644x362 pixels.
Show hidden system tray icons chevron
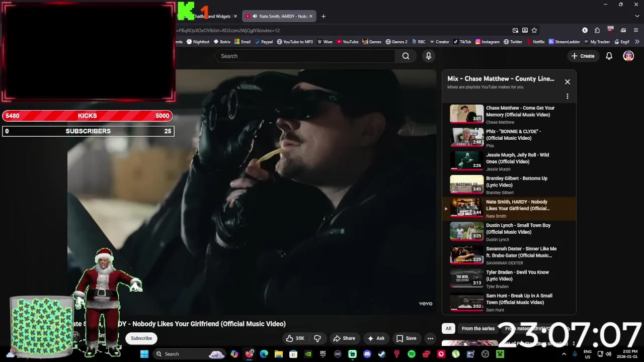[563, 354]
